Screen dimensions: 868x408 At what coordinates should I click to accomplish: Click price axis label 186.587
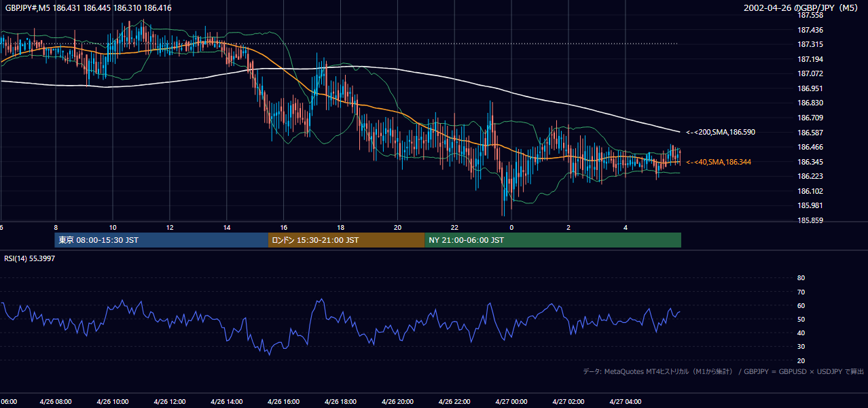click(x=810, y=133)
